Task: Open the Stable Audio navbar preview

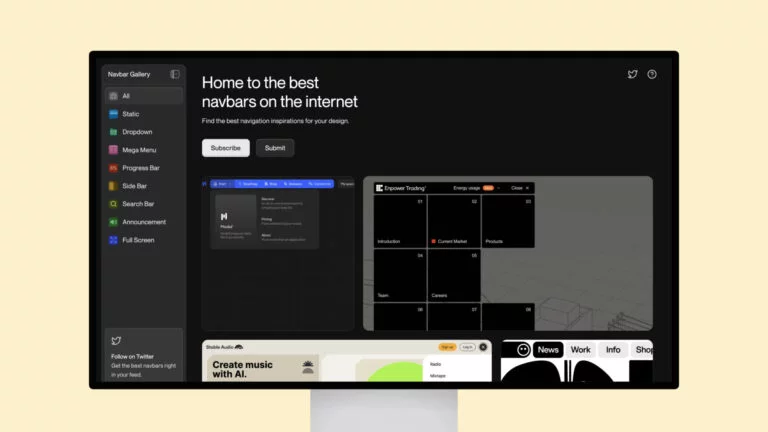Action: coord(346,362)
